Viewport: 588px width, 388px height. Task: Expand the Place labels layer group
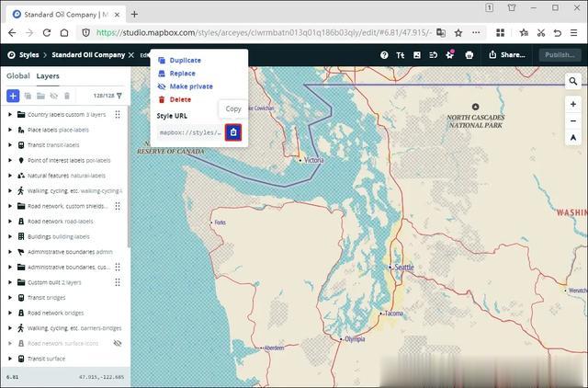(10, 130)
